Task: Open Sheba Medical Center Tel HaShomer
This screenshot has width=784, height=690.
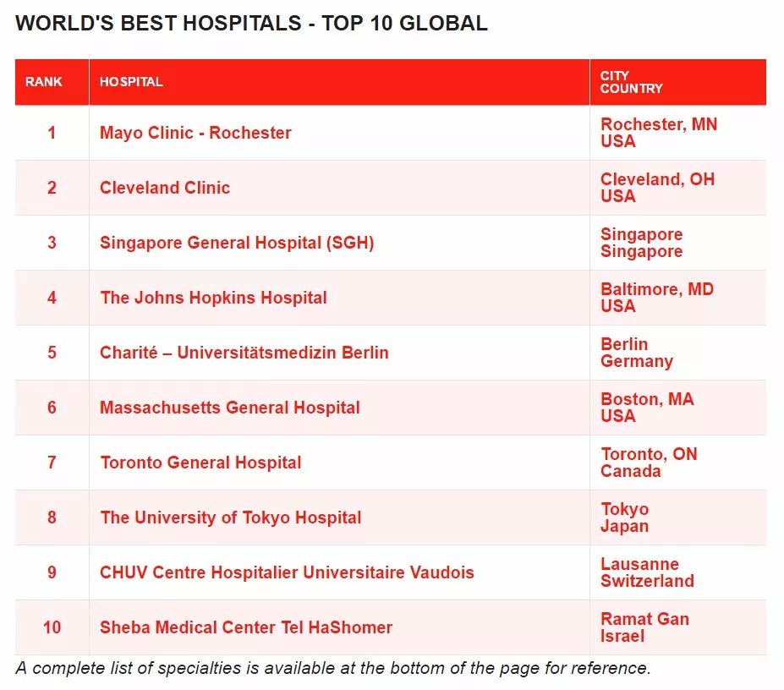Action: (246, 627)
